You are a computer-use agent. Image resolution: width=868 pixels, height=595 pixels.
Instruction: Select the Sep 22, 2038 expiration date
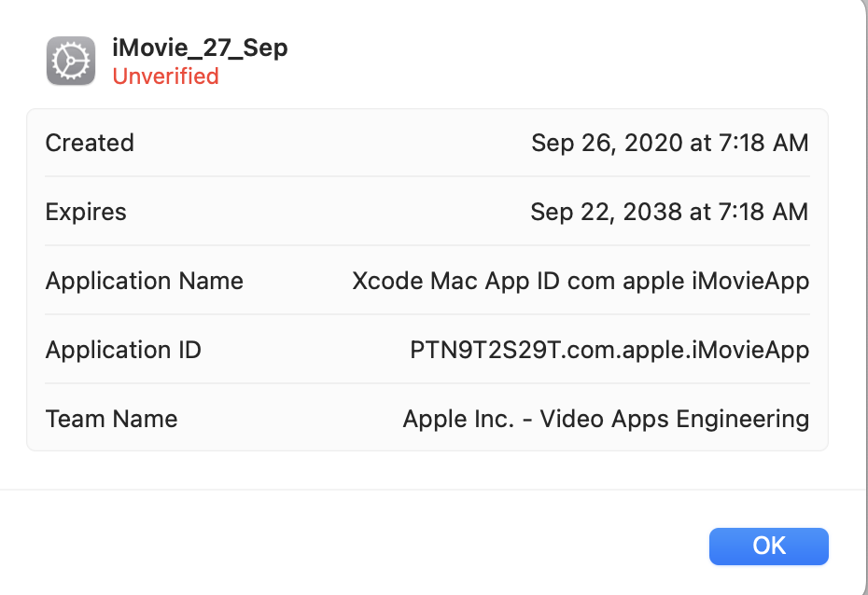point(594,212)
